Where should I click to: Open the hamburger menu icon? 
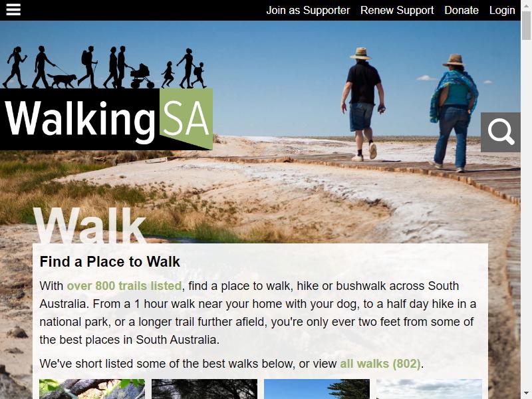pyautogui.click(x=13, y=10)
